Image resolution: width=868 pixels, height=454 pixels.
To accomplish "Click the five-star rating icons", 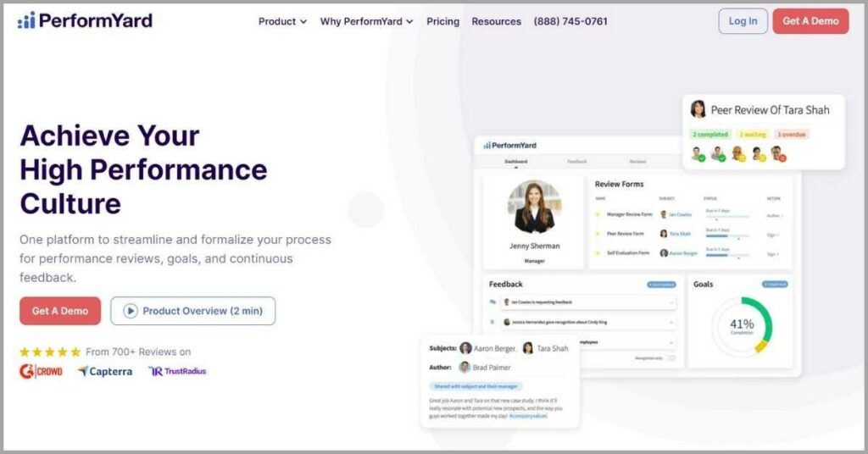I will point(50,352).
